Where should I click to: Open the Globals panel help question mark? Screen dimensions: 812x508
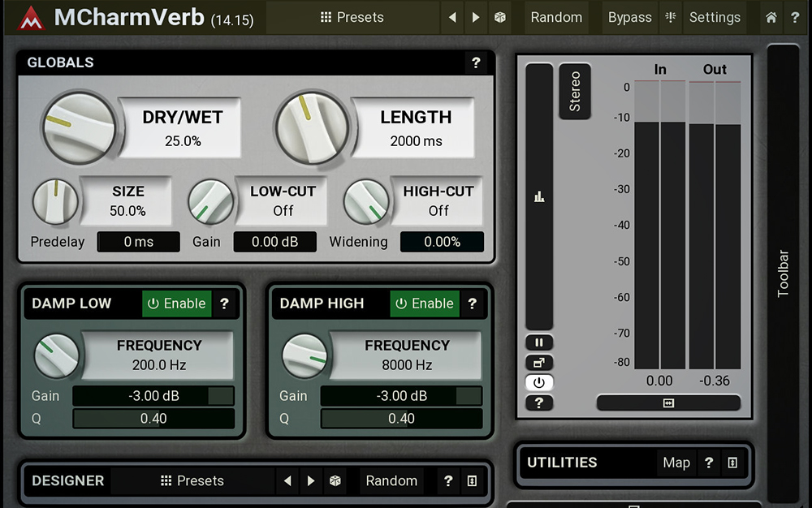click(476, 62)
